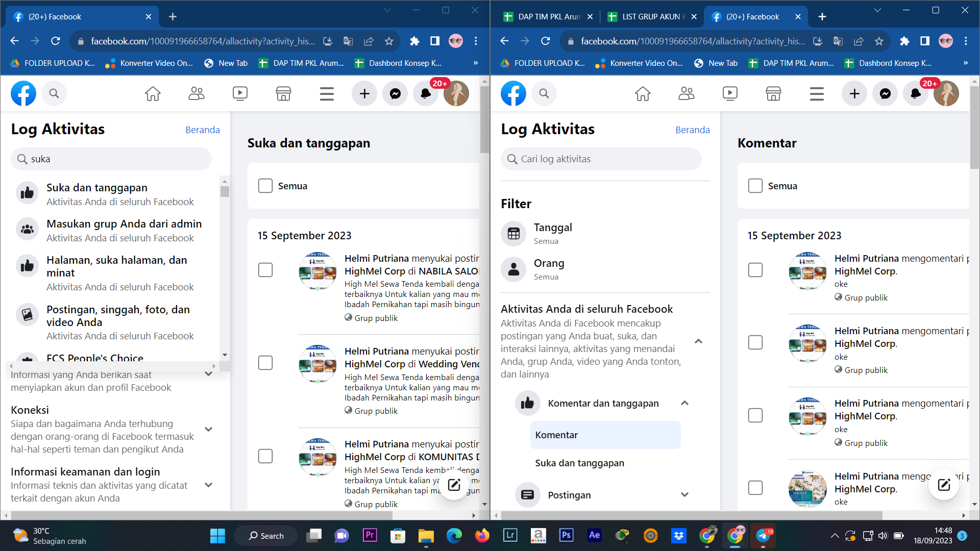Check Semua box under Suka dan tanggapan

265,186
